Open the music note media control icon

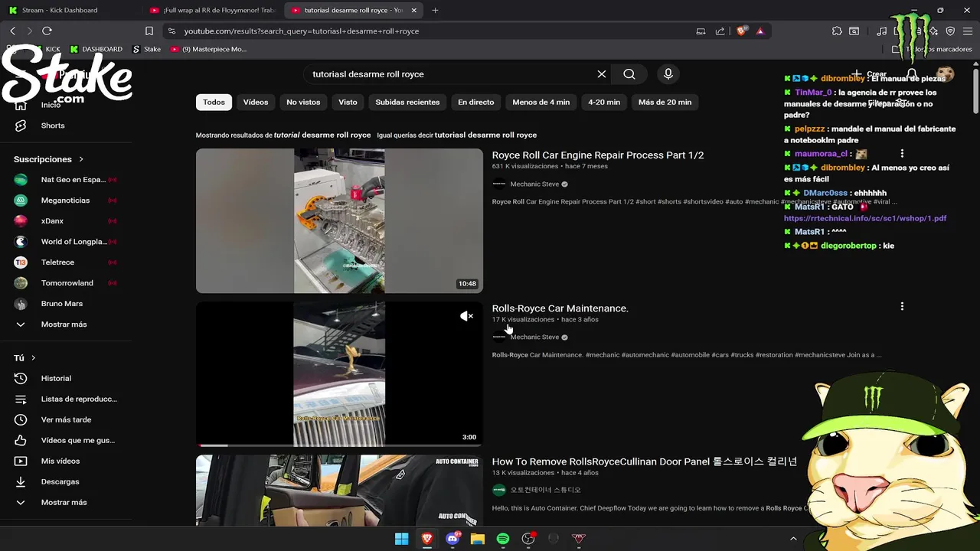(882, 31)
